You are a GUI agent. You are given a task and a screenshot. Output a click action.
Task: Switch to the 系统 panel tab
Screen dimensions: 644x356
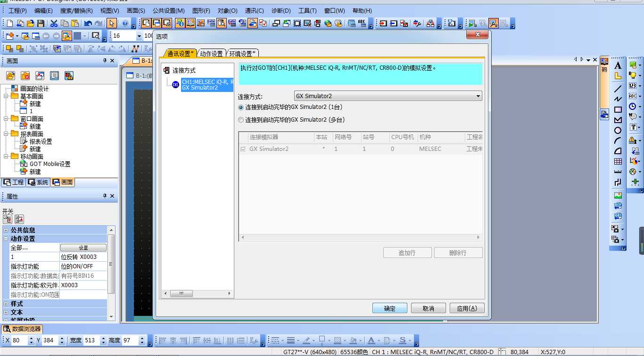pos(38,182)
